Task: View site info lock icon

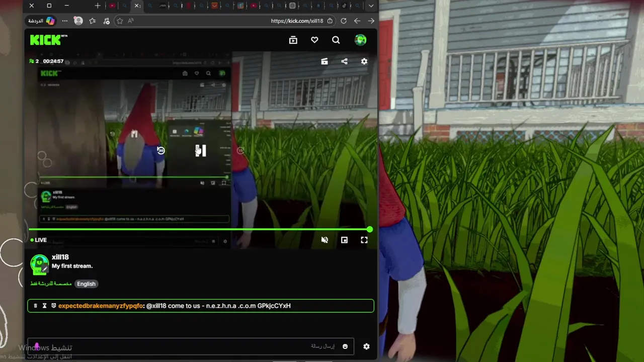Action: pos(330,21)
